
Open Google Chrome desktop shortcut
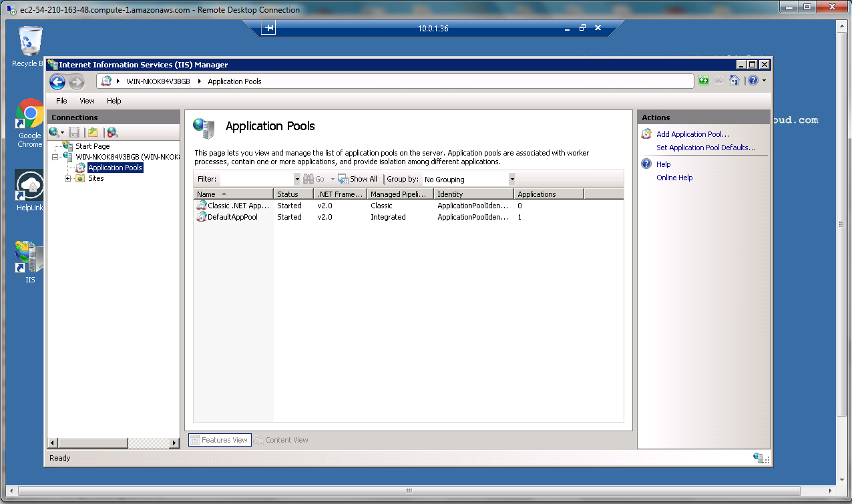tap(29, 121)
